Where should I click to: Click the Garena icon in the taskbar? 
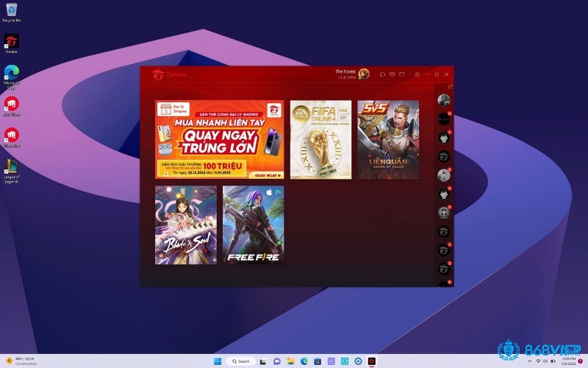coord(372,361)
